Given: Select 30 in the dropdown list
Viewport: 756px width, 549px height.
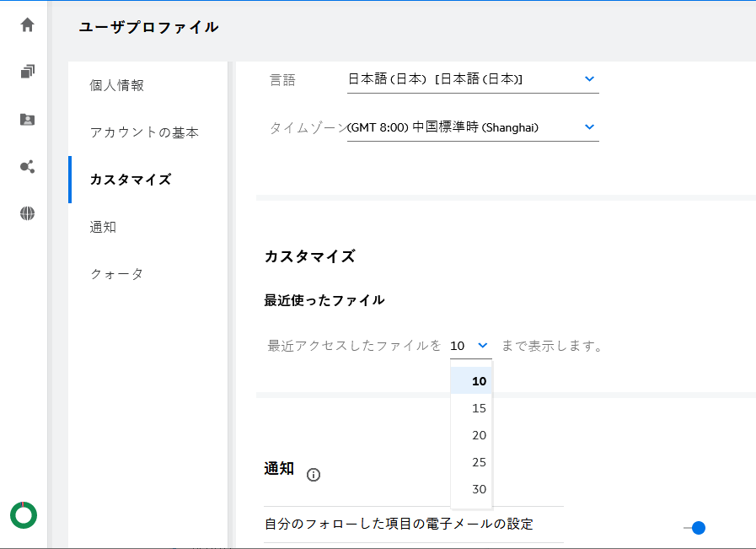Looking at the screenshot, I should tap(479, 489).
